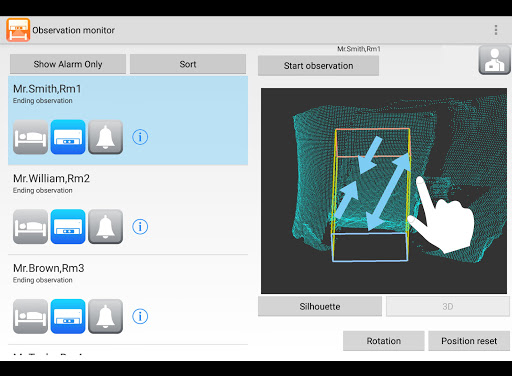Select bed icon for Mr.William,Rm2

30,227
